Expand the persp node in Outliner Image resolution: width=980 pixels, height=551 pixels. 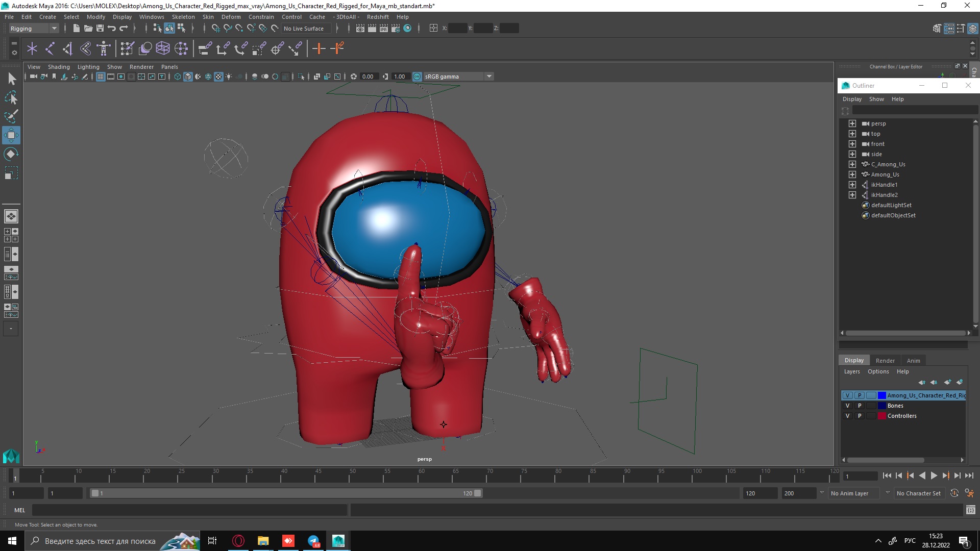[x=852, y=124]
